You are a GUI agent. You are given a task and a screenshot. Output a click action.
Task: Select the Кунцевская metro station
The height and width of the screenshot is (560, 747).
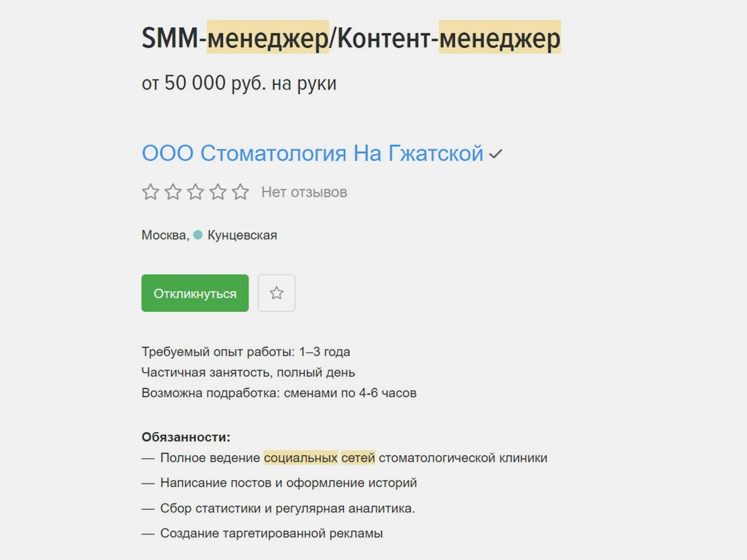coord(242,235)
